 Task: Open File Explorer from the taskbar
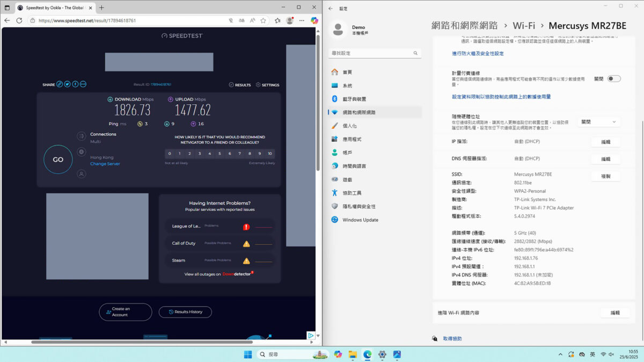[353, 354]
